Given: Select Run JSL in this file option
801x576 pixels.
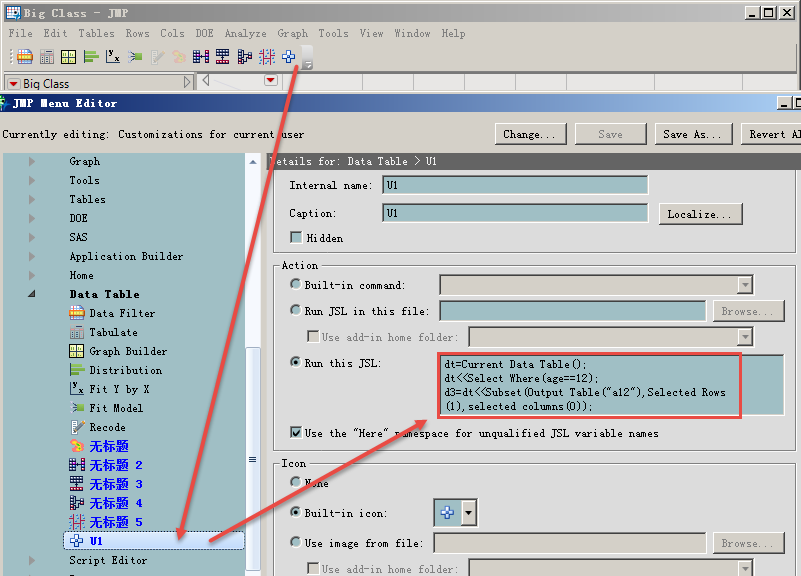Looking at the screenshot, I should pos(295,310).
